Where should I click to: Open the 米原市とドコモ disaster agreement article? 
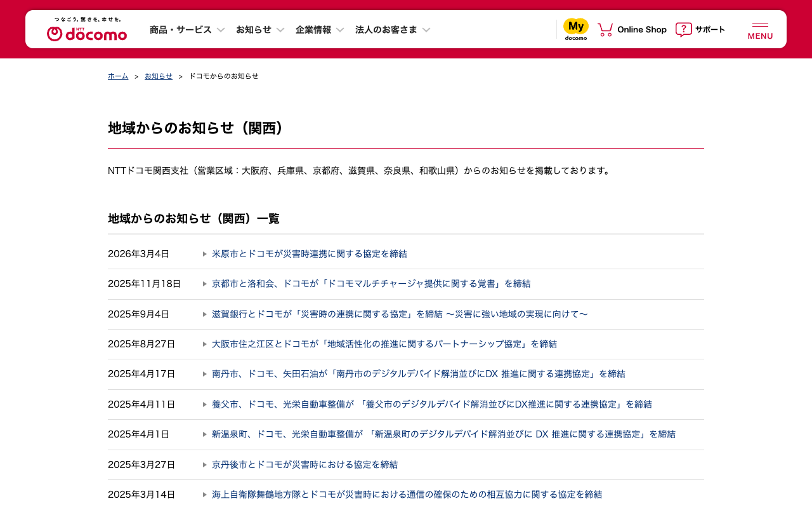(x=310, y=254)
